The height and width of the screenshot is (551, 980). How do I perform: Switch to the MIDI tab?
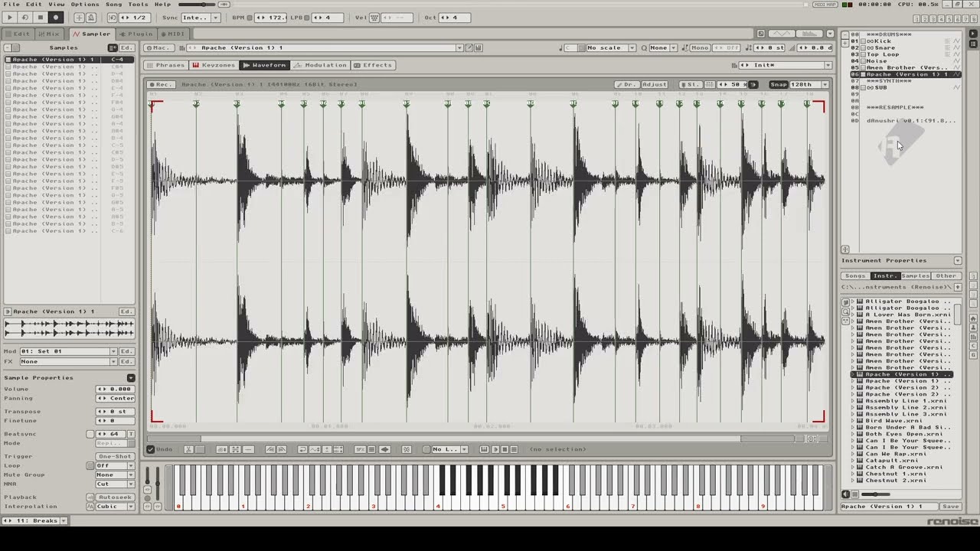tap(172, 34)
